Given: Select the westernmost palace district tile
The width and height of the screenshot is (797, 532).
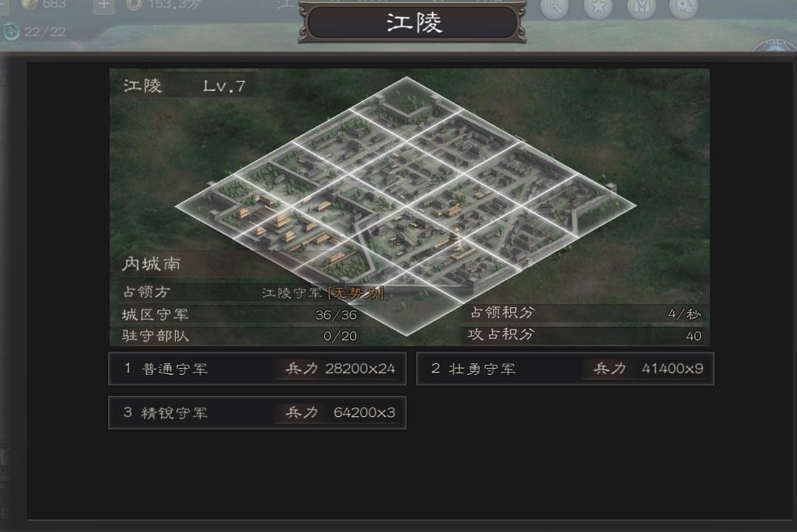Looking at the screenshot, I should pyautogui.click(x=232, y=206).
